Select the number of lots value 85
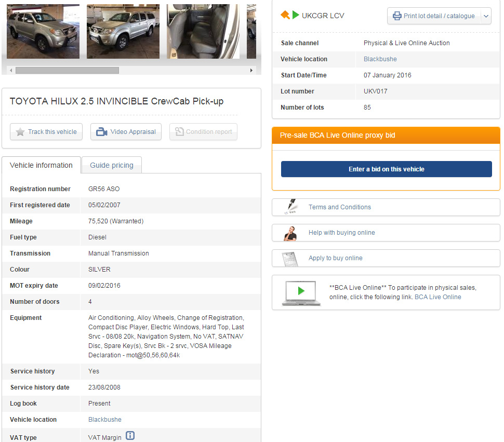Viewport: 504px width, 442px height. [x=367, y=108]
